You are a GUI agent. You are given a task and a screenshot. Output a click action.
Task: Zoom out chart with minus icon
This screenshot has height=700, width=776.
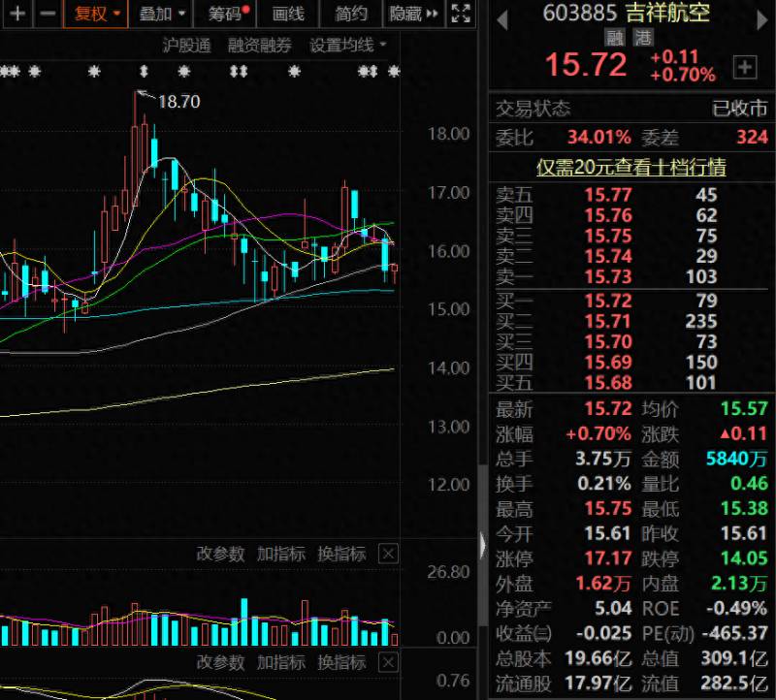(x=48, y=14)
